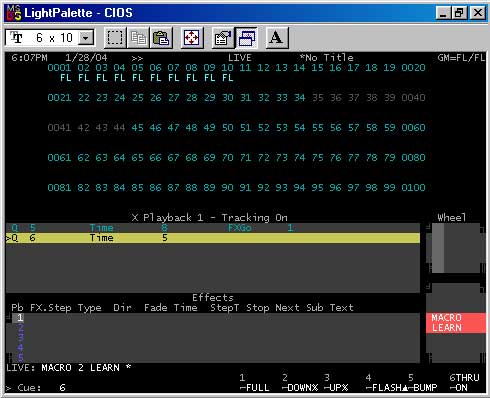Open the font size dropdown arrow

point(86,38)
